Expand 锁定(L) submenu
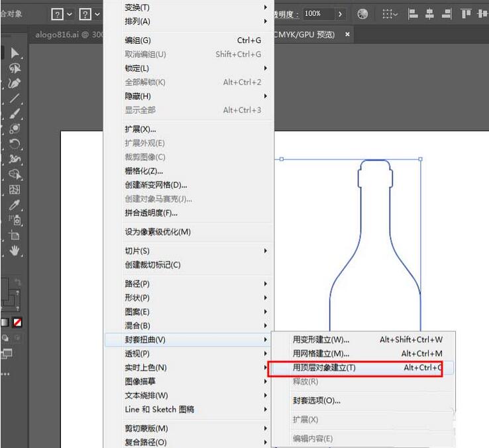The image size is (489, 448). (x=189, y=68)
